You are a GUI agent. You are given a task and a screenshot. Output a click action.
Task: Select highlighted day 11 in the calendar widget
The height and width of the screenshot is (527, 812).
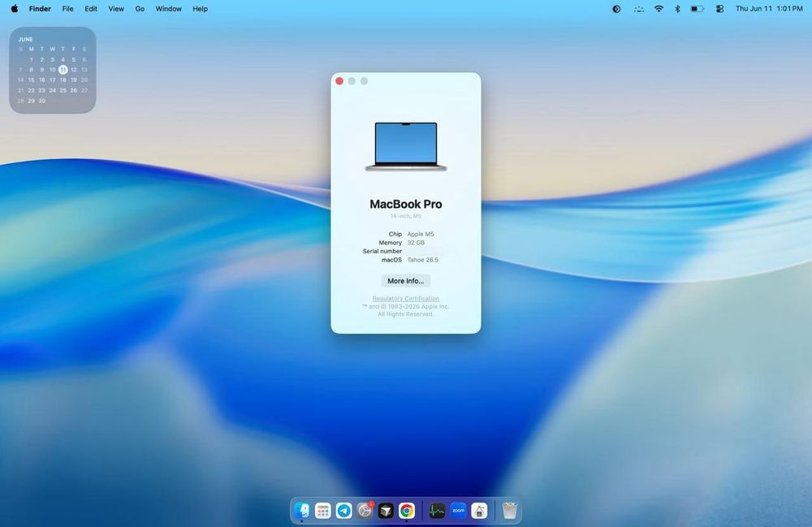[63, 69]
